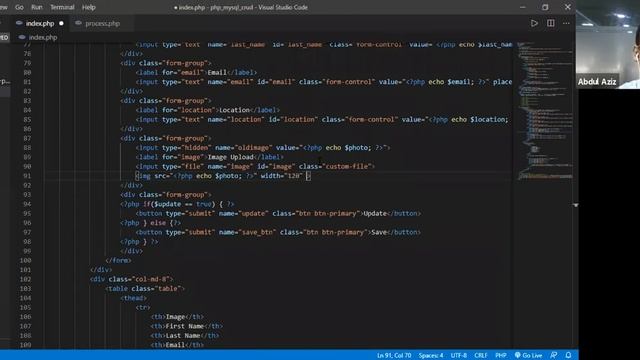Place cursor on the Update button text
Viewport: 640px width, 360px height.
(375, 213)
